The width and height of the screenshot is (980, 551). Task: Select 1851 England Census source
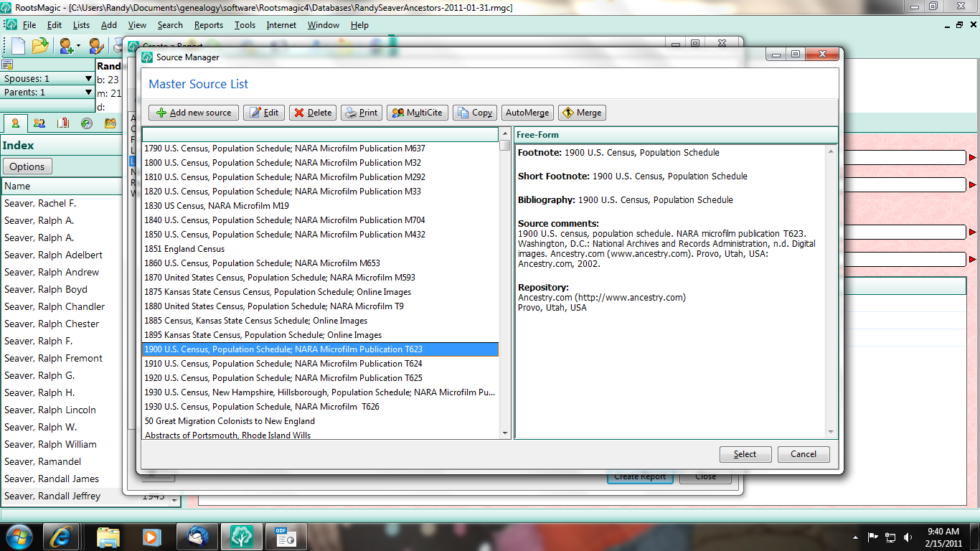[x=320, y=249]
